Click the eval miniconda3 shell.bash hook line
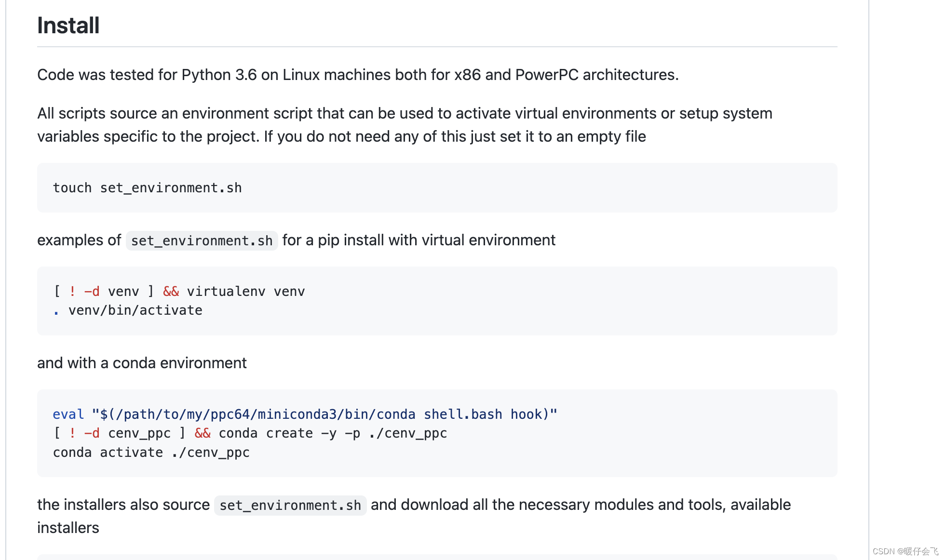 click(305, 414)
